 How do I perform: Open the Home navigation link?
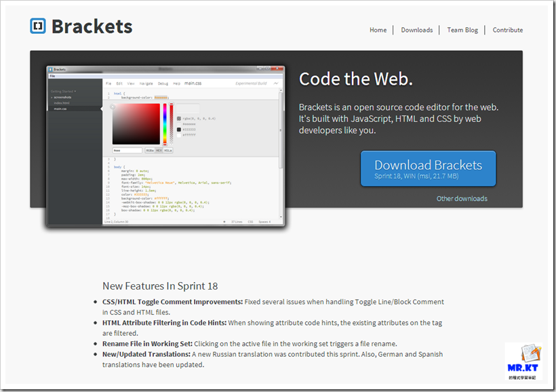click(x=378, y=30)
